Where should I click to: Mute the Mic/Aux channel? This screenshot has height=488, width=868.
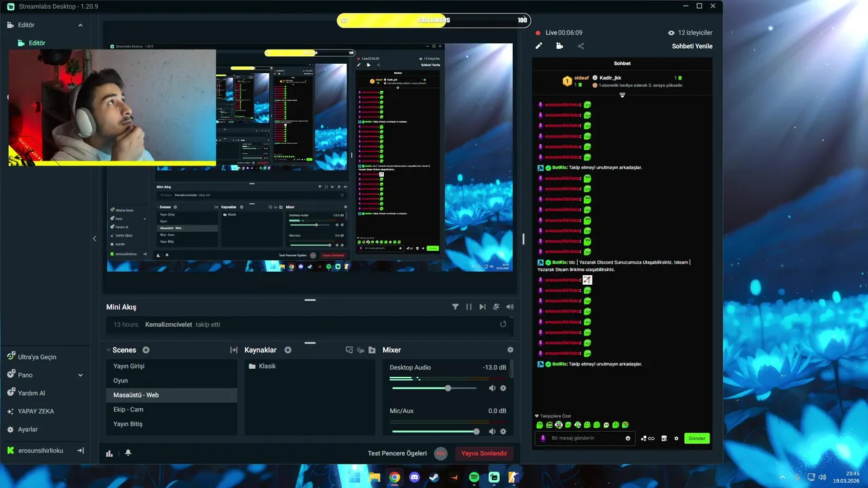click(x=492, y=431)
